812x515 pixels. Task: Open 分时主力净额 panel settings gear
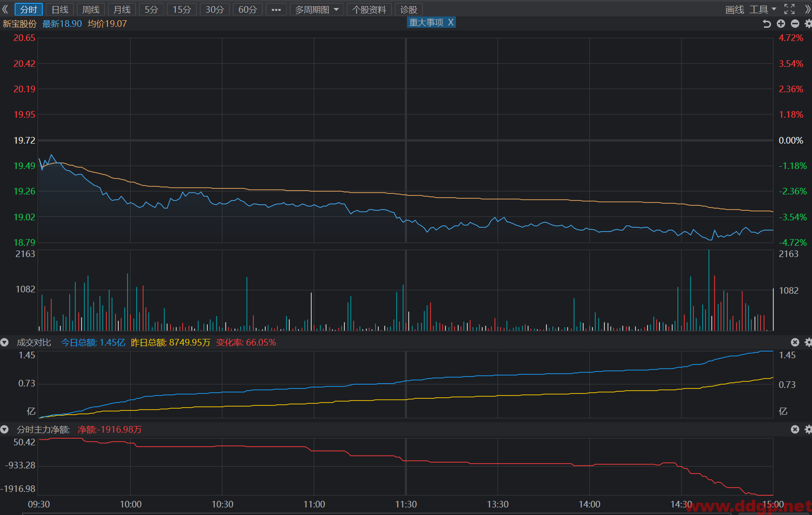[x=808, y=429]
